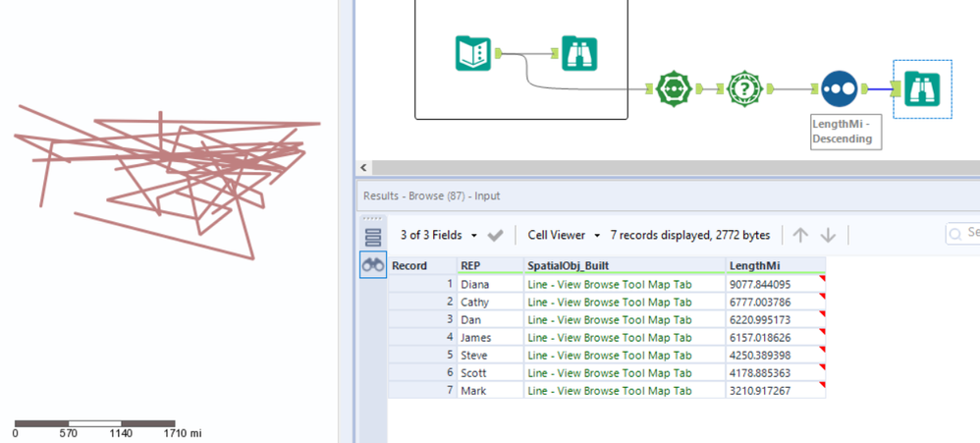Click Diana's Line spatial object cell
Viewport: 980px width, 443px height.
[x=625, y=284]
